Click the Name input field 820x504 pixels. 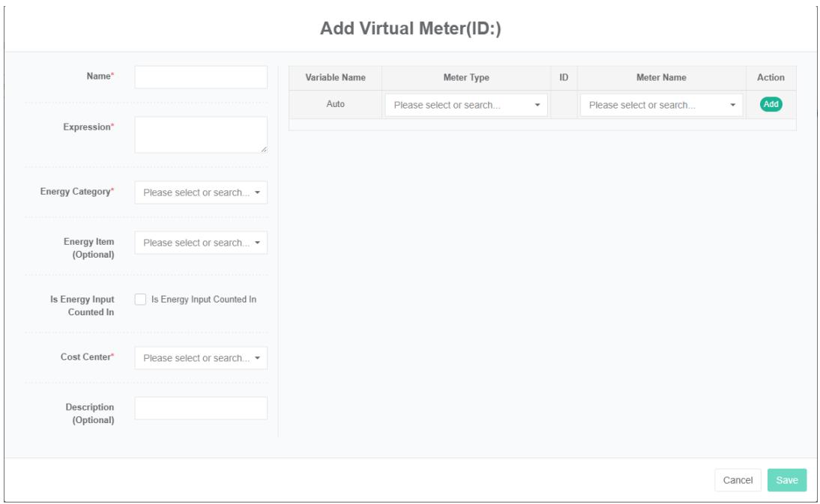[200, 77]
